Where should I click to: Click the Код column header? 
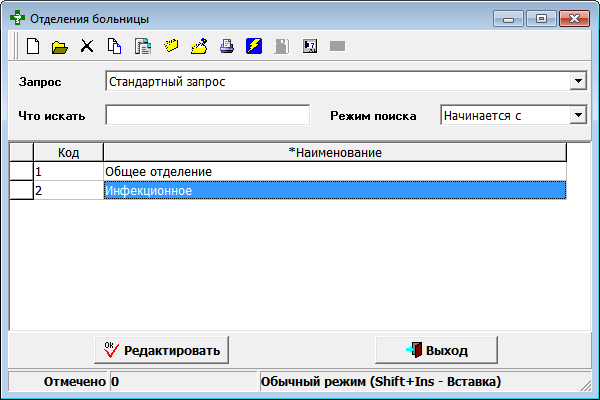(68, 152)
